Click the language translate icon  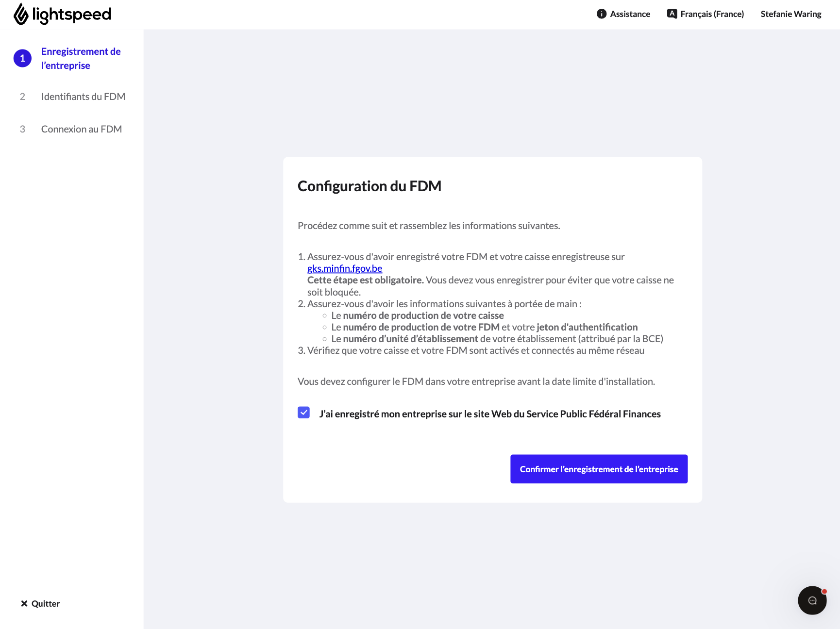(x=672, y=14)
